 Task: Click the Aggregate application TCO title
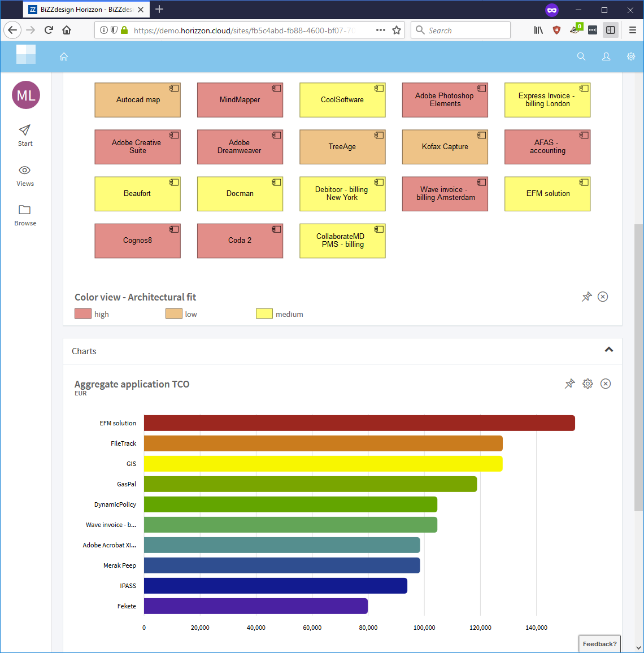132,384
